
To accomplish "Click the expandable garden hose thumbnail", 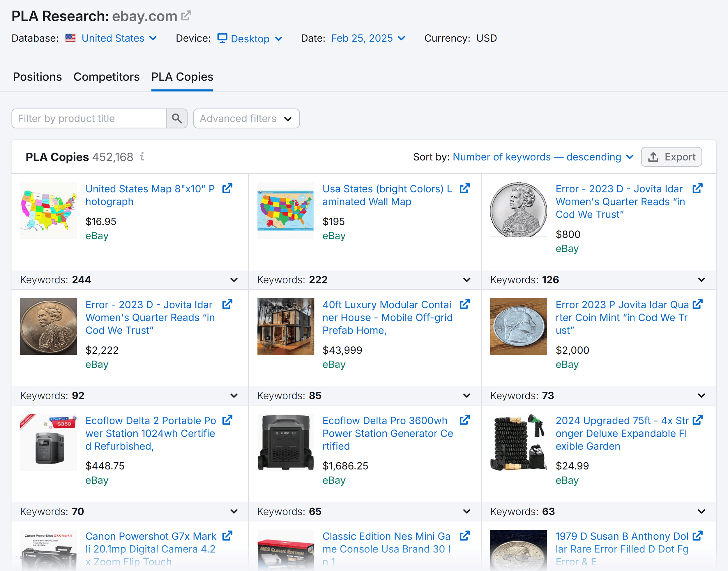I will tap(519, 442).
